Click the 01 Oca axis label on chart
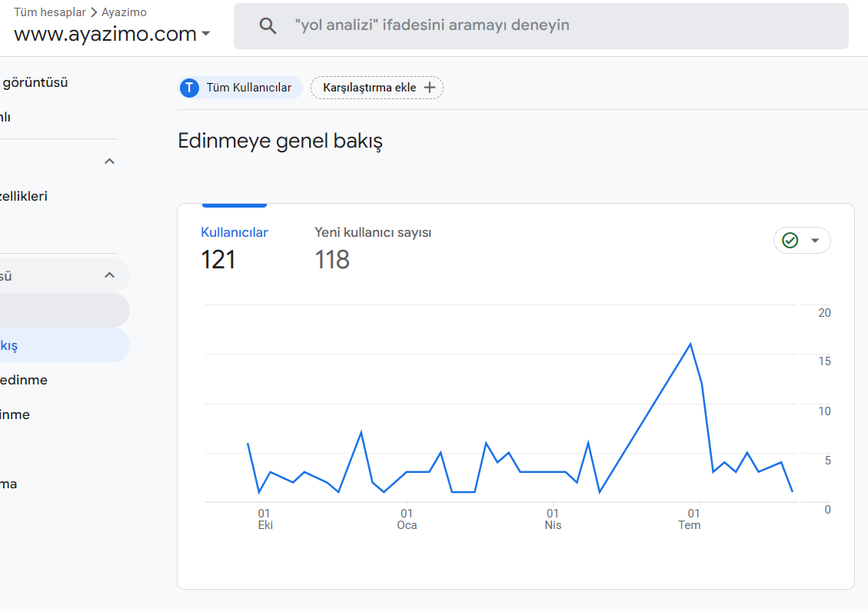This screenshot has width=868, height=609. [x=407, y=519]
